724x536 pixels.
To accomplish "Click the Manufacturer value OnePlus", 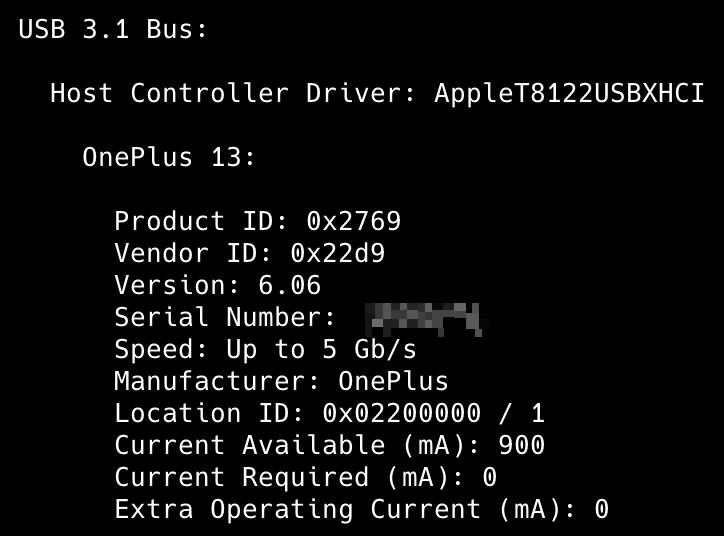I will (393, 381).
